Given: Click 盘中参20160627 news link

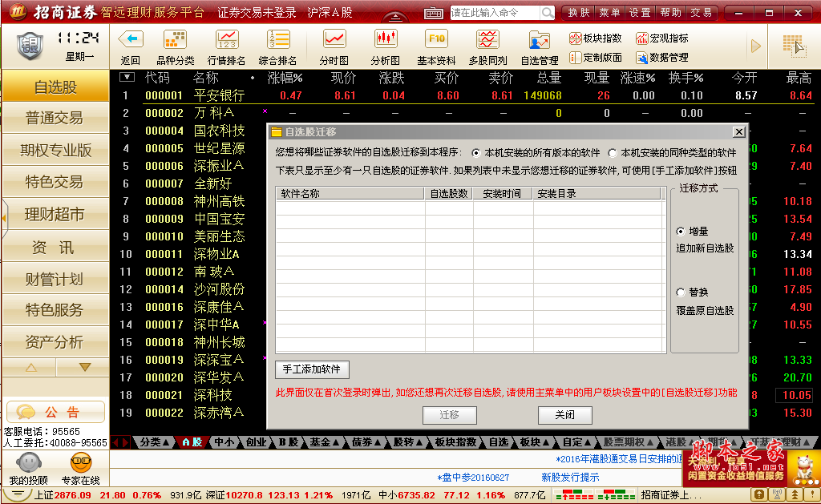Looking at the screenshot, I should coord(473,478).
